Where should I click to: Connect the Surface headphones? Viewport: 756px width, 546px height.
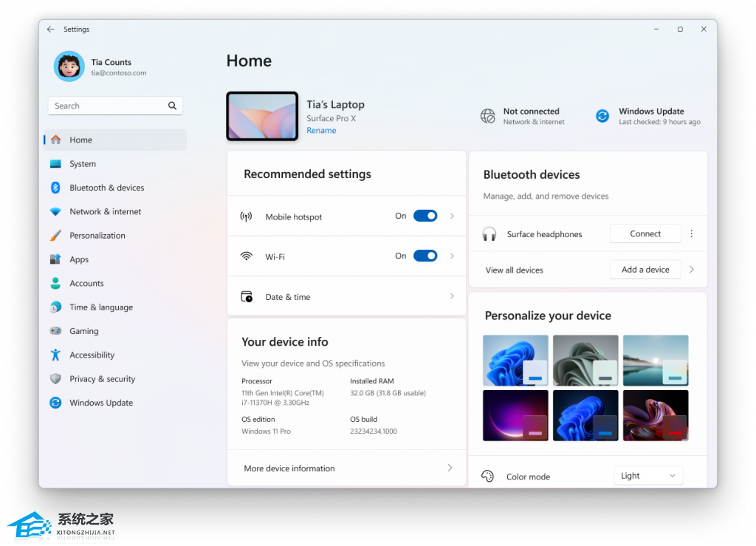coord(645,234)
